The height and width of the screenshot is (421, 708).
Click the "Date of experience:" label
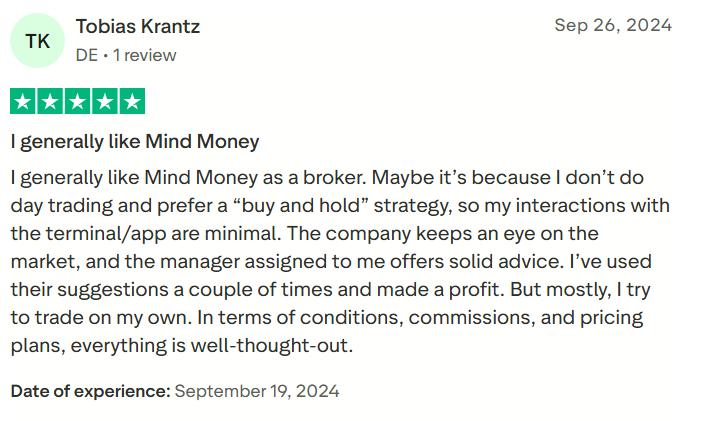point(90,391)
